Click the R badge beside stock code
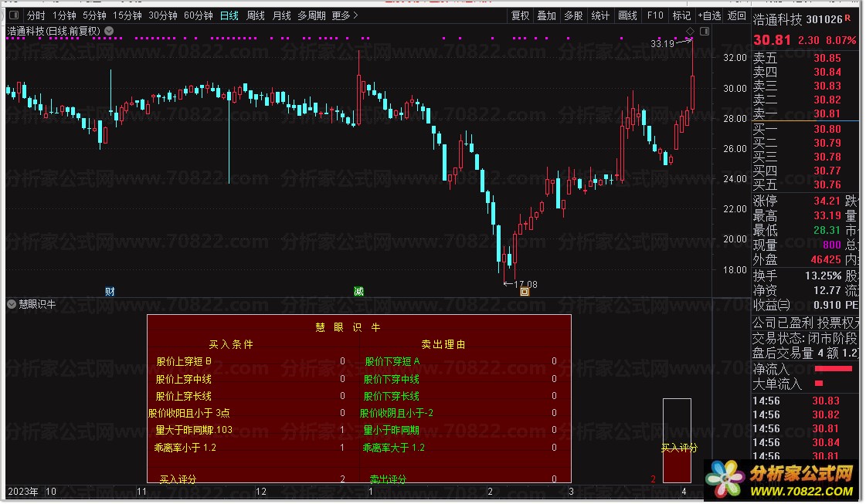 click(847, 19)
